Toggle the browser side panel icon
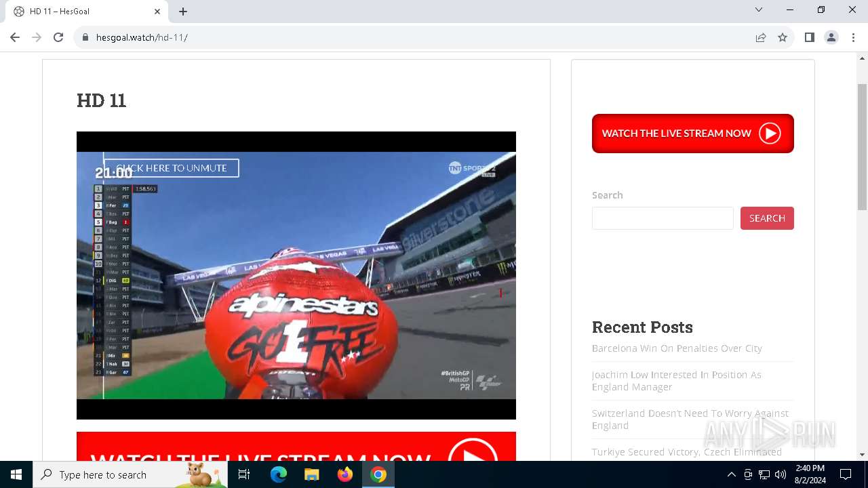 810,38
